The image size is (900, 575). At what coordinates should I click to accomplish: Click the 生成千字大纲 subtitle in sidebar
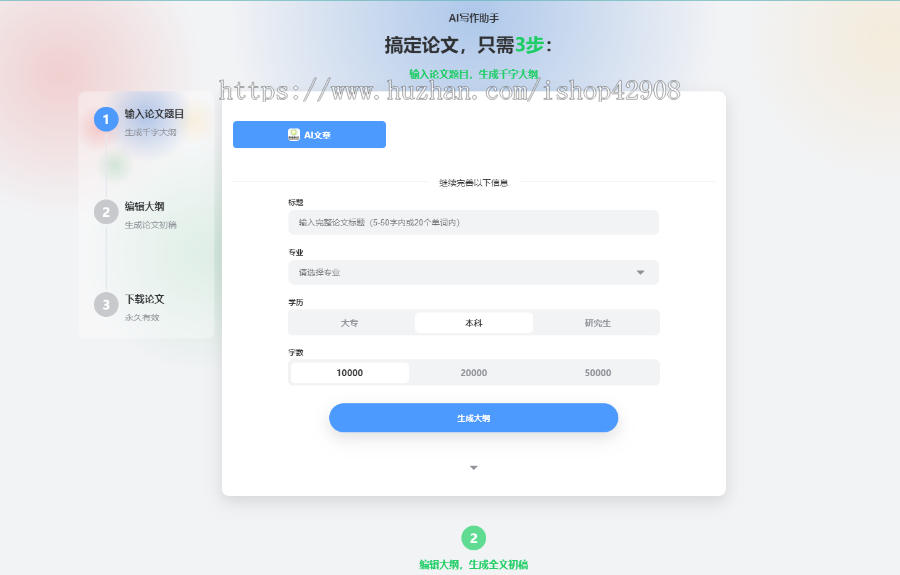tap(150, 133)
